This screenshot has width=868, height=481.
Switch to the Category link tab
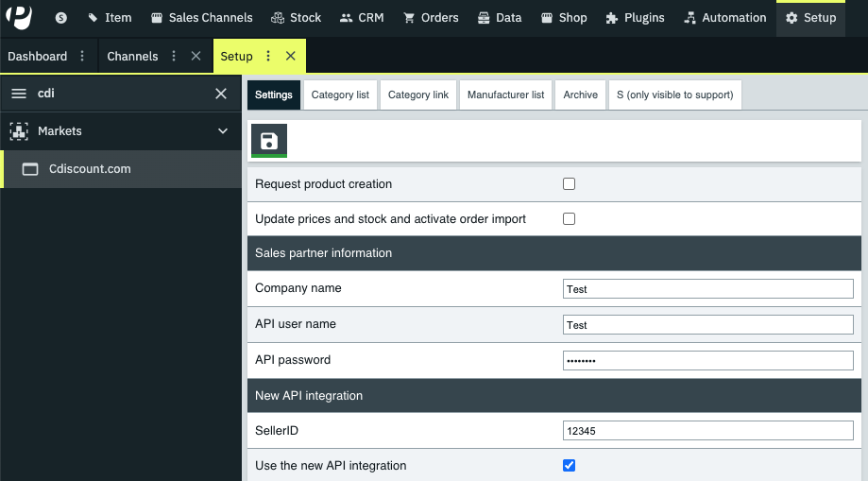point(418,95)
